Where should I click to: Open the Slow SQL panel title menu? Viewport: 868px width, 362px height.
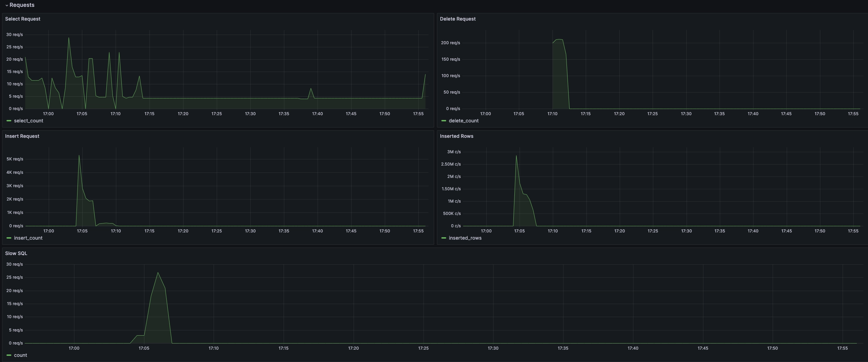(16, 253)
